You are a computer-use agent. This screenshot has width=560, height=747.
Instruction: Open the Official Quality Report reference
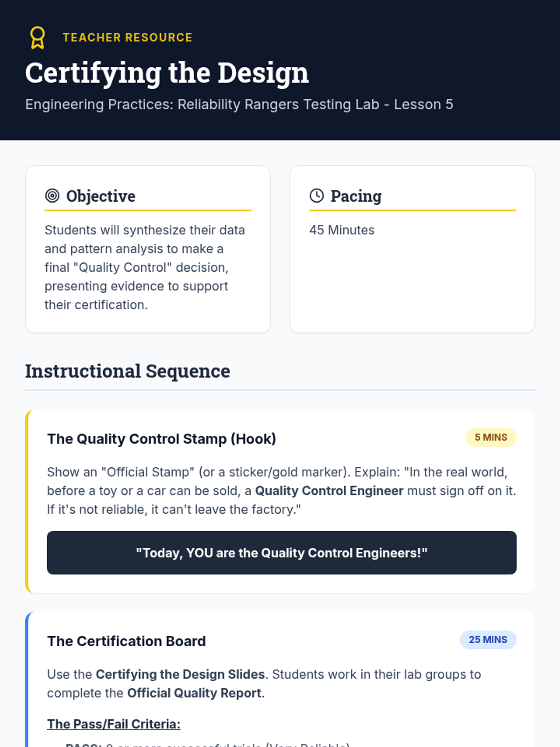coord(194,693)
